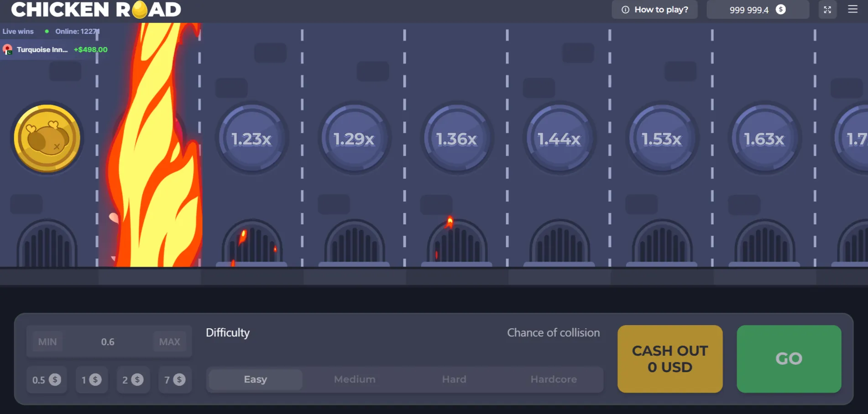
Task: Toggle fullscreen mode icon
Action: [827, 10]
